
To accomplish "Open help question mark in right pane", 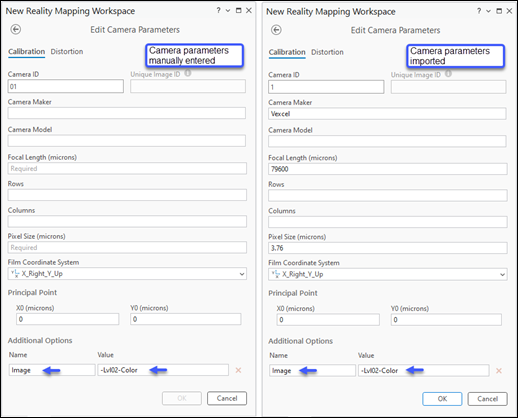I will pyautogui.click(x=479, y=11).
